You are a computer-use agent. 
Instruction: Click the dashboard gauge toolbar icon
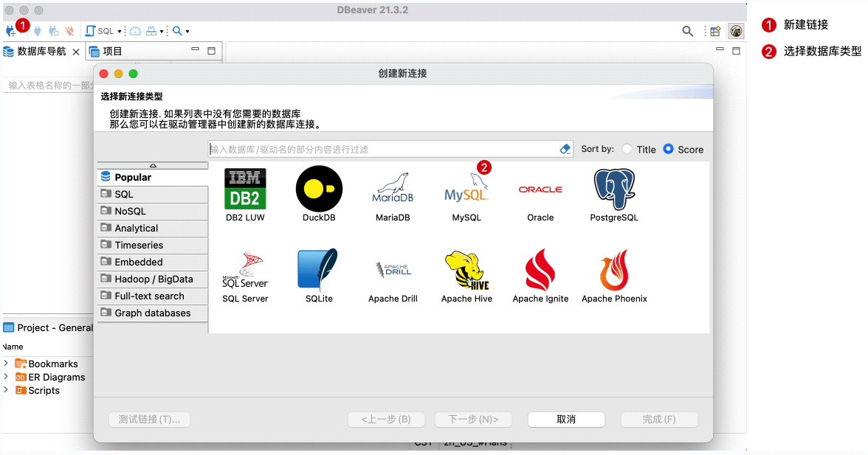[135, 31]
